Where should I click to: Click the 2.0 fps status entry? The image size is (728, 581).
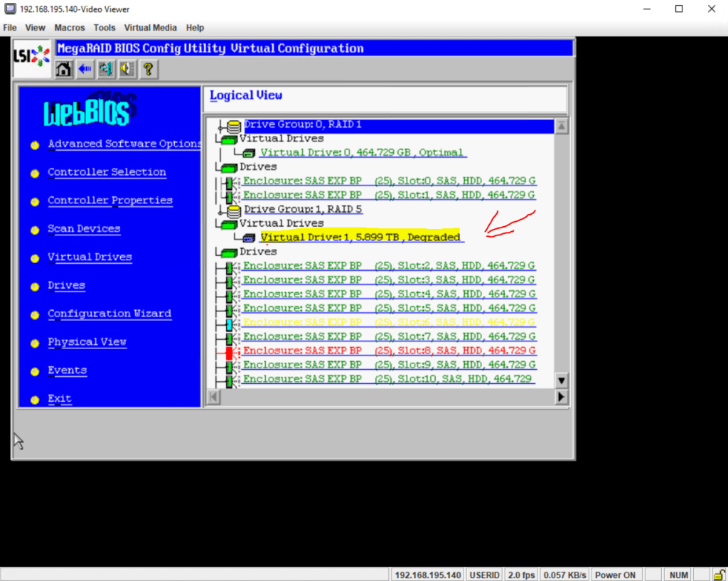[521, 575]
